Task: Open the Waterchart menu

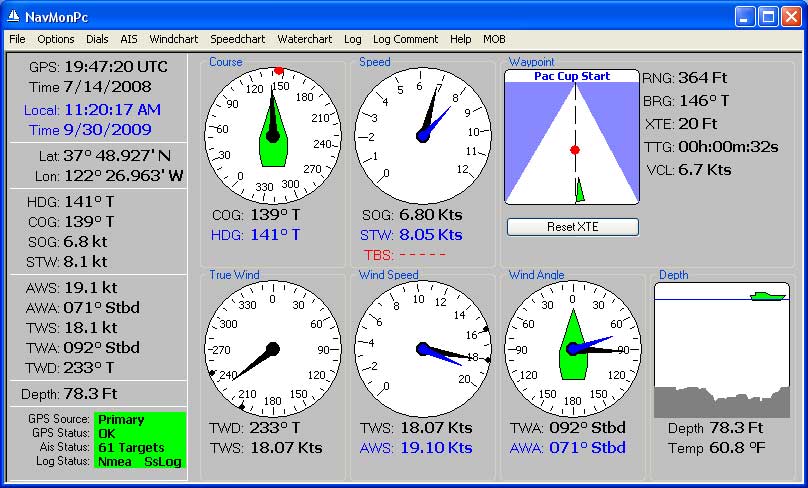Action: pos(305,39)
